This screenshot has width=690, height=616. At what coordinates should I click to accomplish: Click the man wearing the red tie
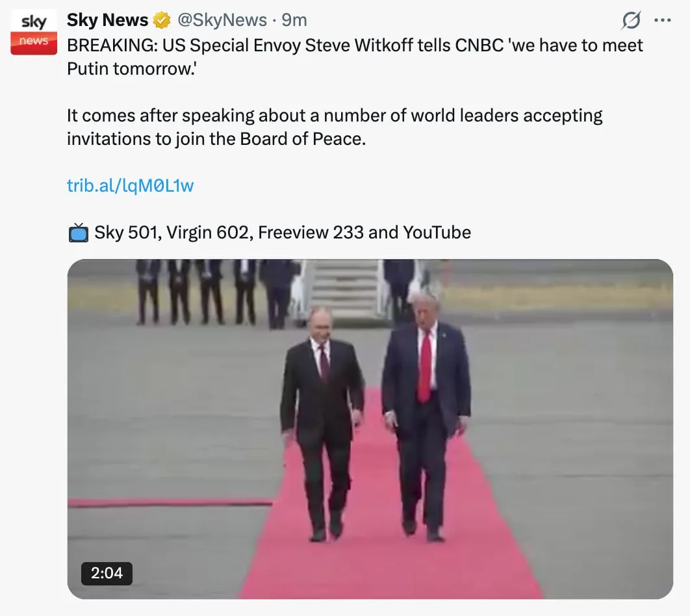(426, 414)
